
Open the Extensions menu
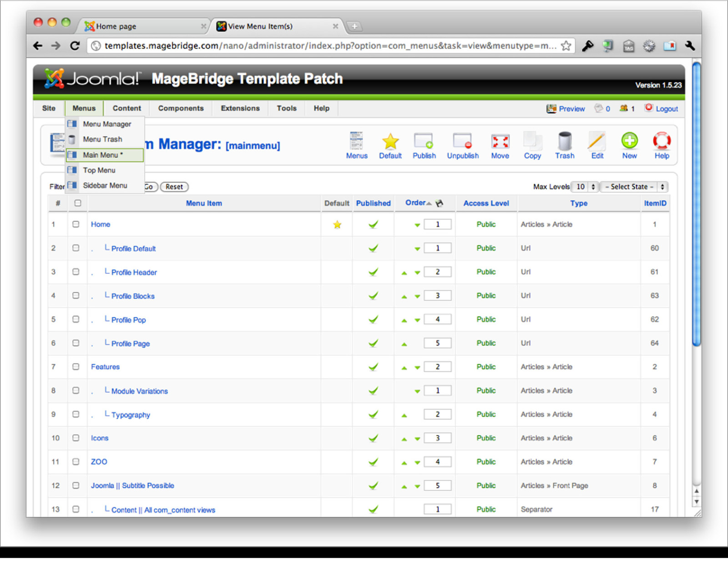point(240,108)
